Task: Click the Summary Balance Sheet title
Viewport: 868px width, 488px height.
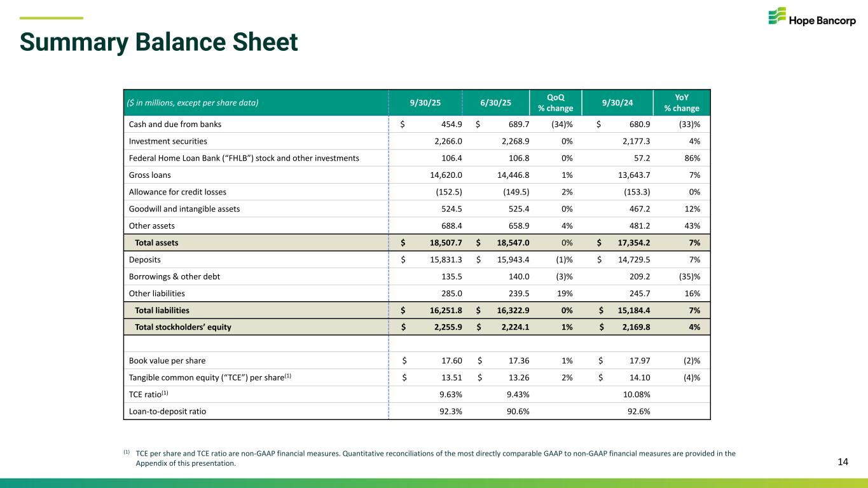Action: click(158, 42)
